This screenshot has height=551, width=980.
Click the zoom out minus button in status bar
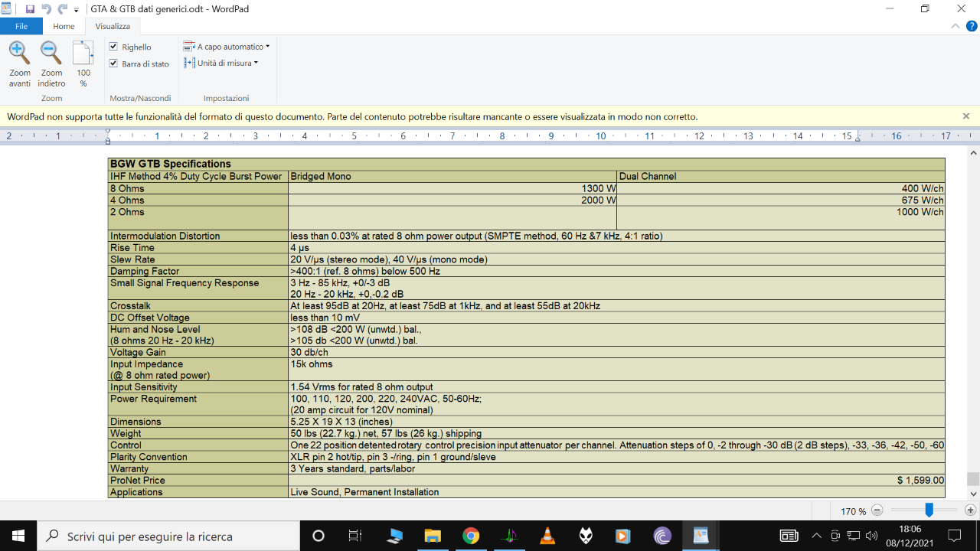coord(877,510)
